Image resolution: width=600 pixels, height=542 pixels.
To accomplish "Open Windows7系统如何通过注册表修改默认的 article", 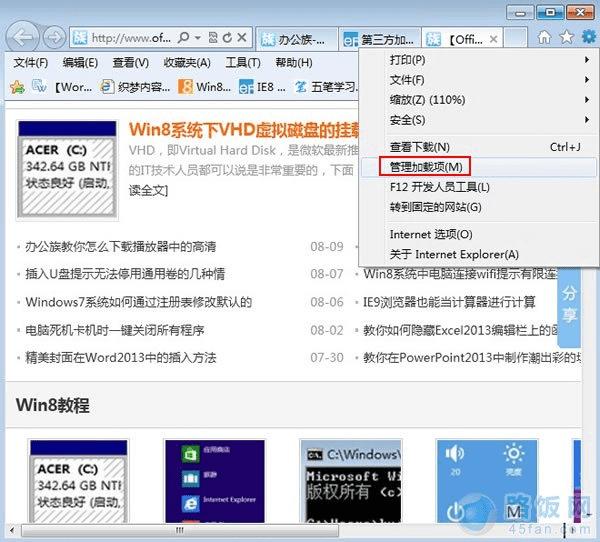I will (139, 302).
